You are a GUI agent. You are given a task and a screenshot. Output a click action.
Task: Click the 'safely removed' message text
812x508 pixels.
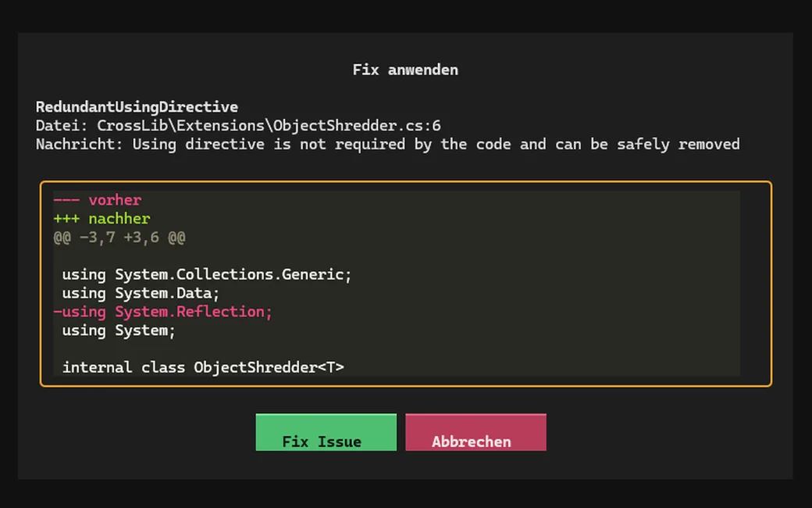click(678, 144)
